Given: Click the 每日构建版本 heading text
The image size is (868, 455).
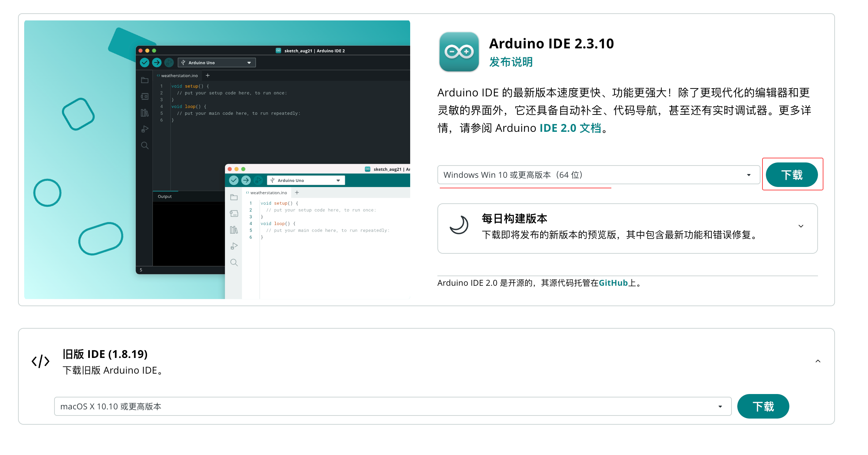Looking at the screenshot, I should pos(514,219).
